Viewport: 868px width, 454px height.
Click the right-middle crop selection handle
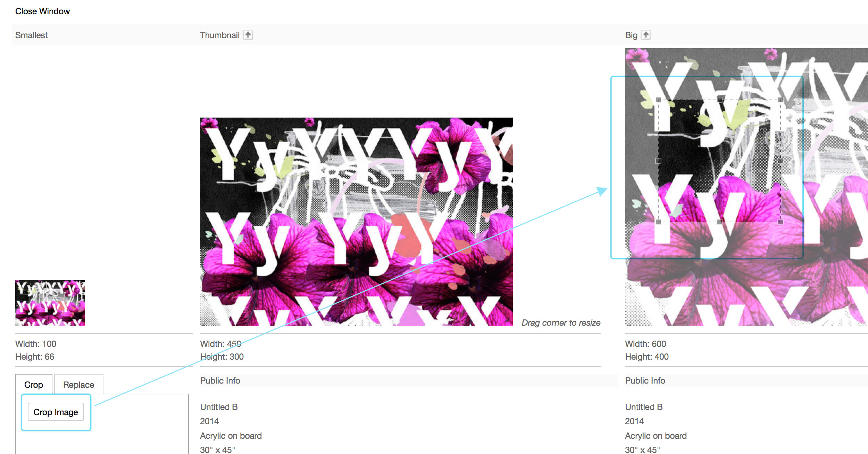point(781,161)
